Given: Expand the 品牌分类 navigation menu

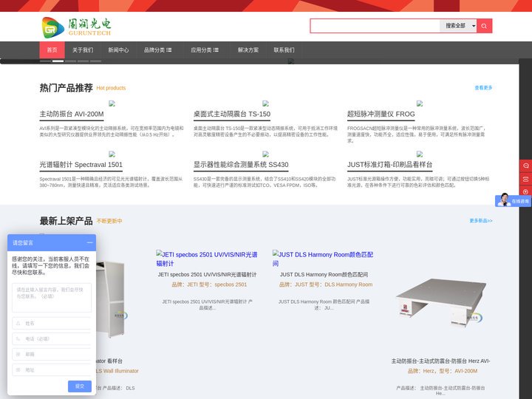Looking at the screenshot, I should 157,50.
